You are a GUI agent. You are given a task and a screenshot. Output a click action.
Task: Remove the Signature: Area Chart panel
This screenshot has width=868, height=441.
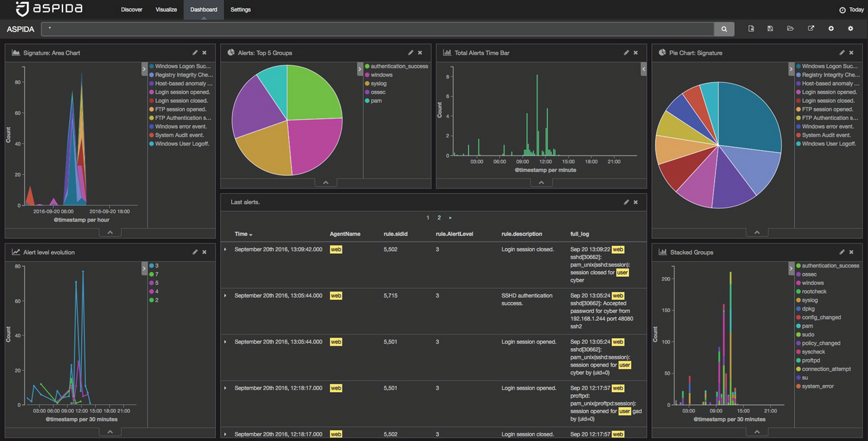[x=204, y=53]
